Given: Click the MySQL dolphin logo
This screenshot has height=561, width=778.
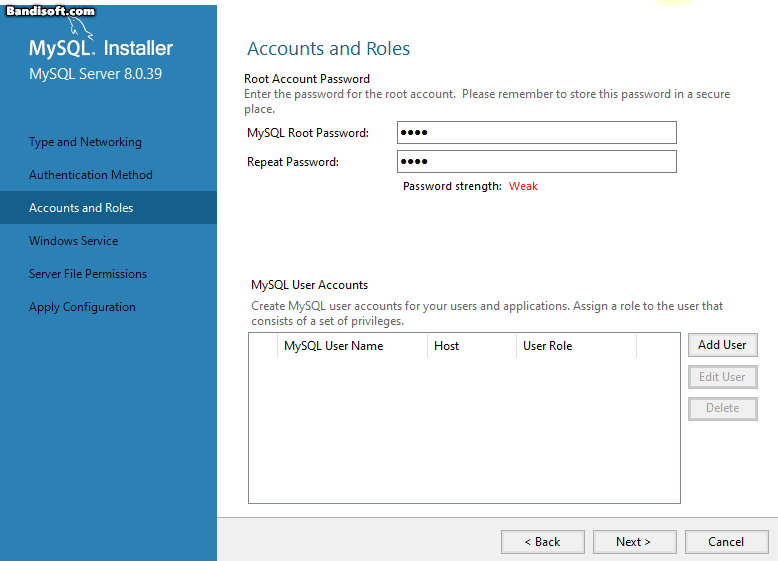Looking at the screenshot, I should [79, 27].
